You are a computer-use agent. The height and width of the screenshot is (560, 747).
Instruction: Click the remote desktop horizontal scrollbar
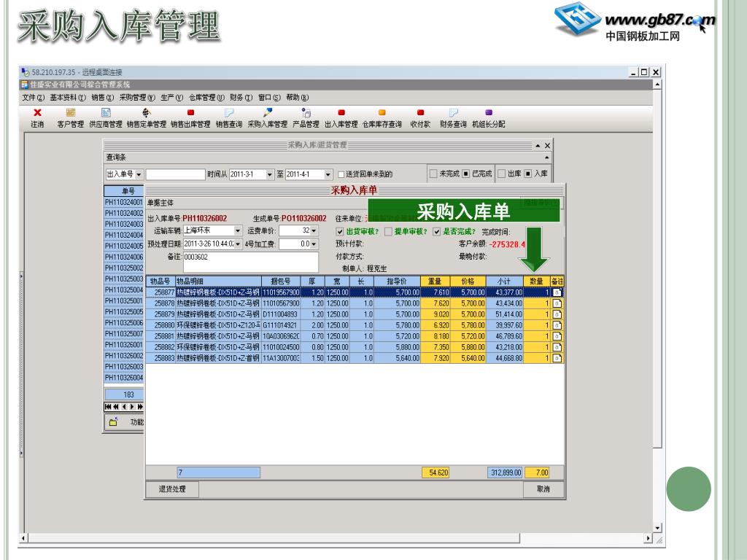[x=336, y=539]
